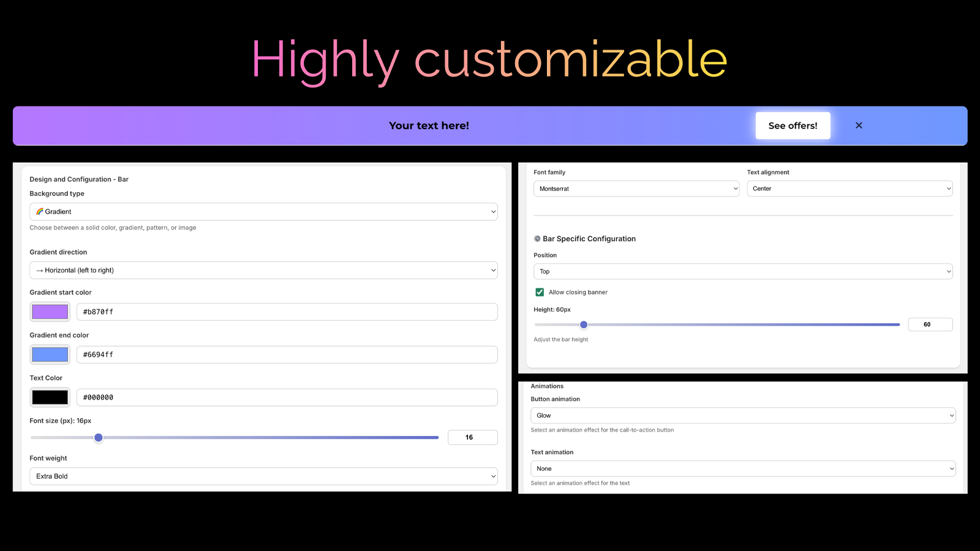980x551 pixels.
Task: Click the See offers! button on the banner
Action: click(793, 125)
